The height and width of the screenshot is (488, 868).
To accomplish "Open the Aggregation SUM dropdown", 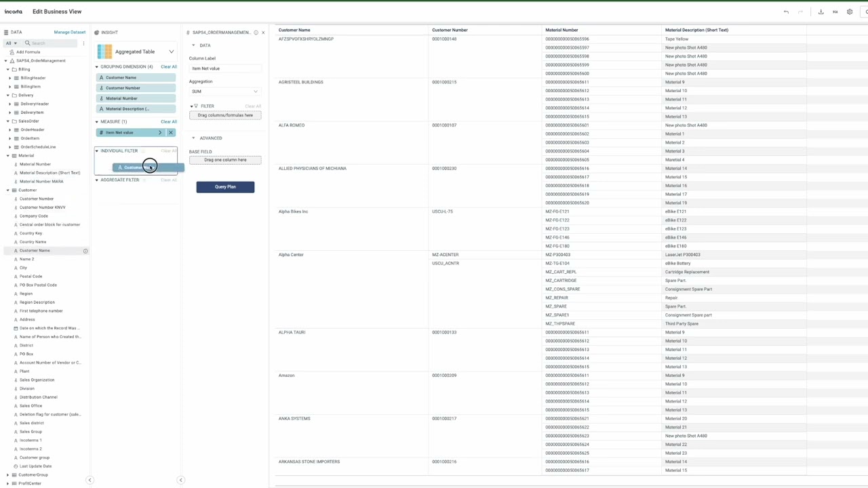I will coord(225,91).
